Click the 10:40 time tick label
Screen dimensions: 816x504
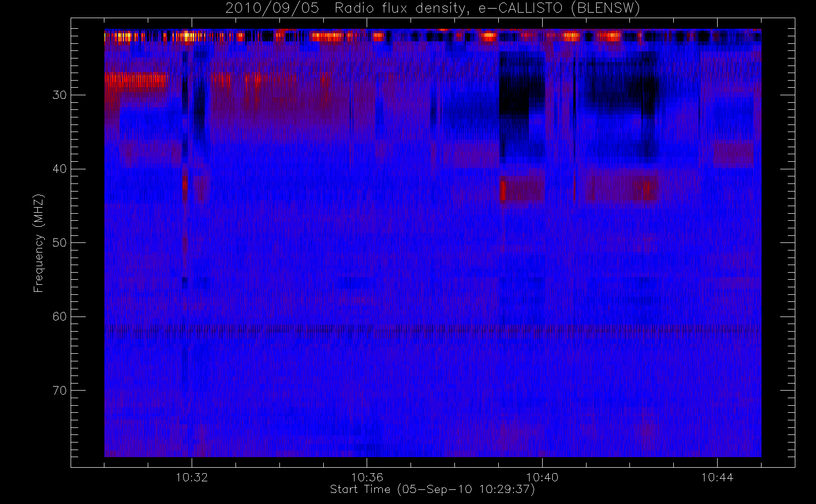coord(542,477)
